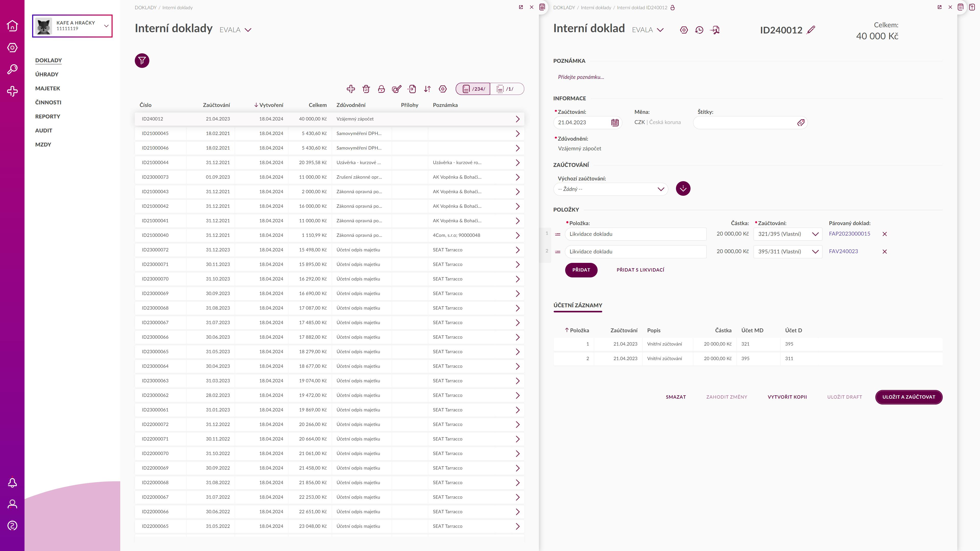Open calendar picker for Zaúčtování date

point(615,123)
